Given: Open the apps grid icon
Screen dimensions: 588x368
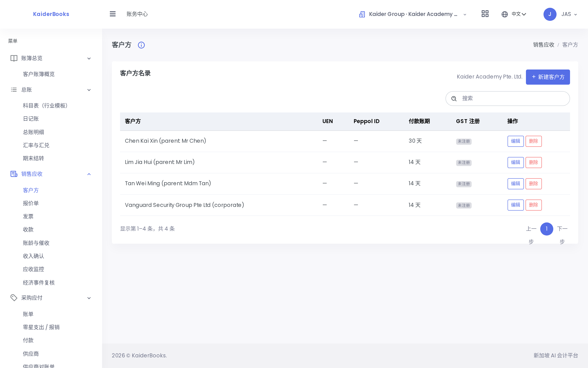Looking at the screenshot, I should 485,14.
